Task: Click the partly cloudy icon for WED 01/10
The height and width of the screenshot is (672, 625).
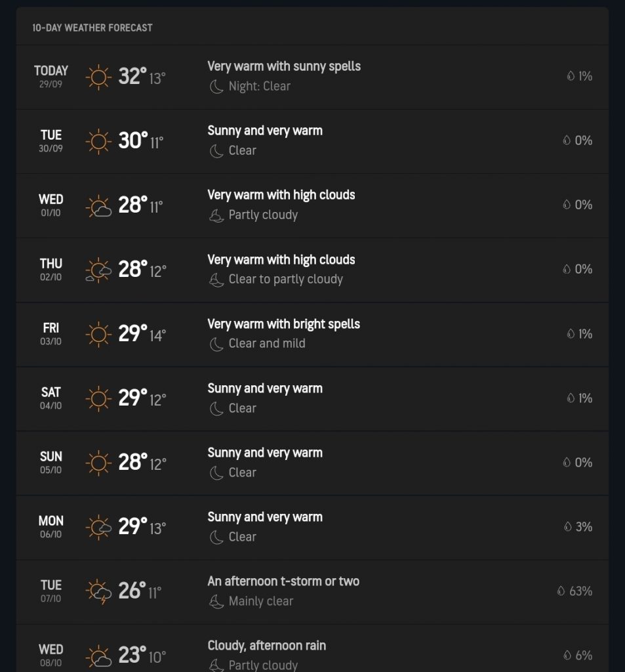Action: 98,206
